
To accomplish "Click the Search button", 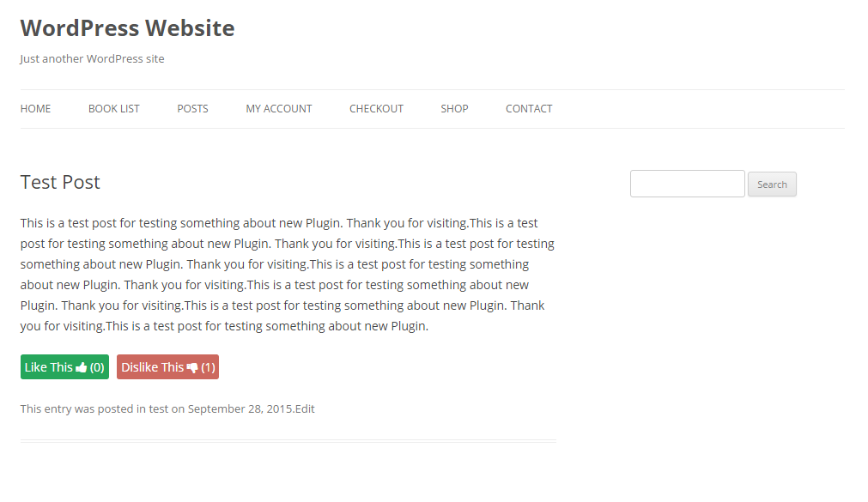I will click(x=772, y=184).
